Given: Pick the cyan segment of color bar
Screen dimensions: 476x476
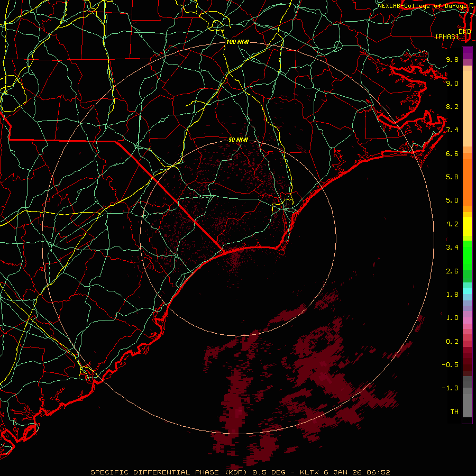Looking at the screenshot, I should click(x=467, y=291).
